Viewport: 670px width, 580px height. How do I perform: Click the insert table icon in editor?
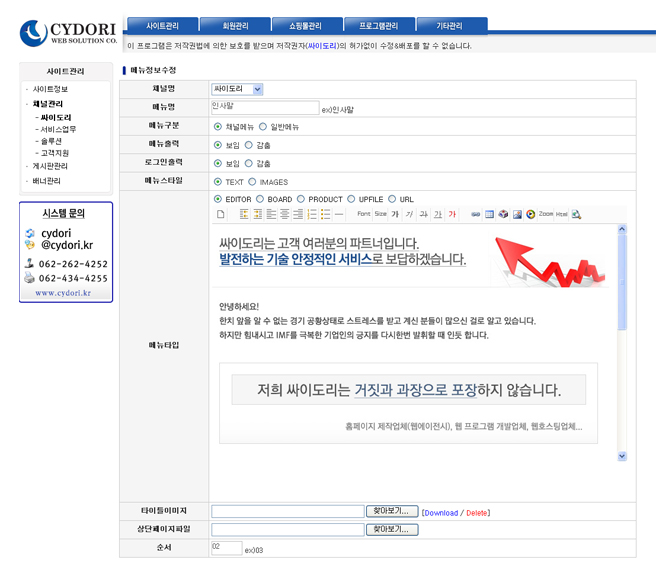(489, 215)
